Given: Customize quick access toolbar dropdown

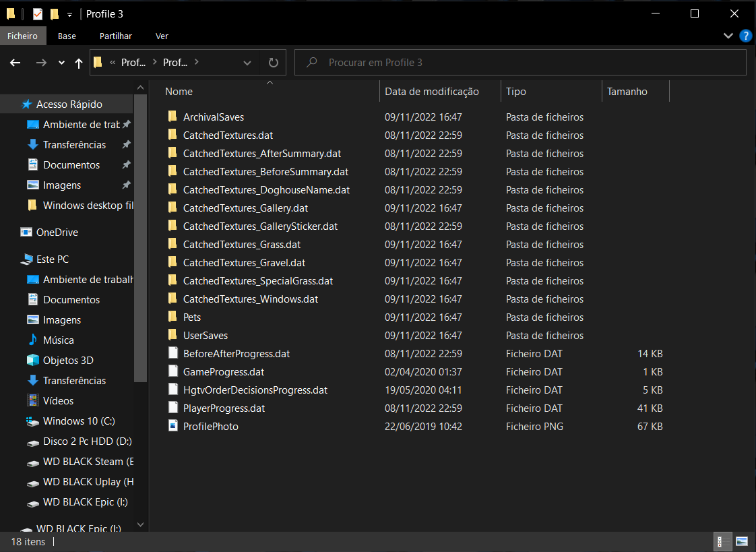Looking at the screenshot, I should coord(69,14).
